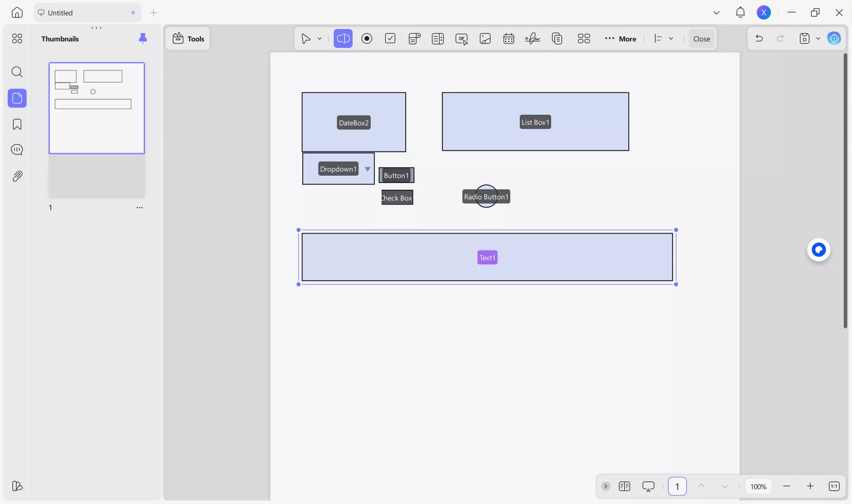This screenshot has width=852, height=504.
Task: Open the Bookmarks panel in sidebar
Action: 17,124
